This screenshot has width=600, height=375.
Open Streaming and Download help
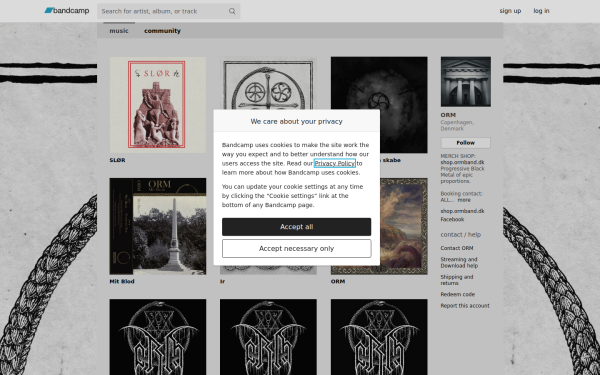click(459, 262)
